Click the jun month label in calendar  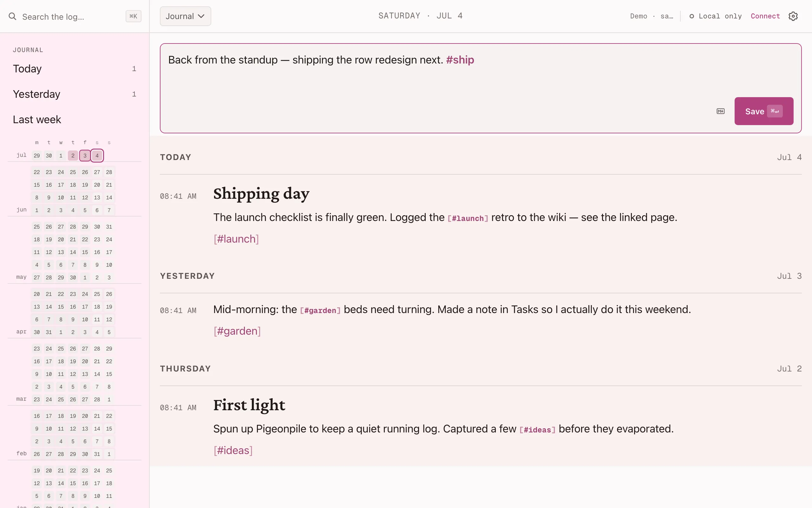tap(21, 210)
